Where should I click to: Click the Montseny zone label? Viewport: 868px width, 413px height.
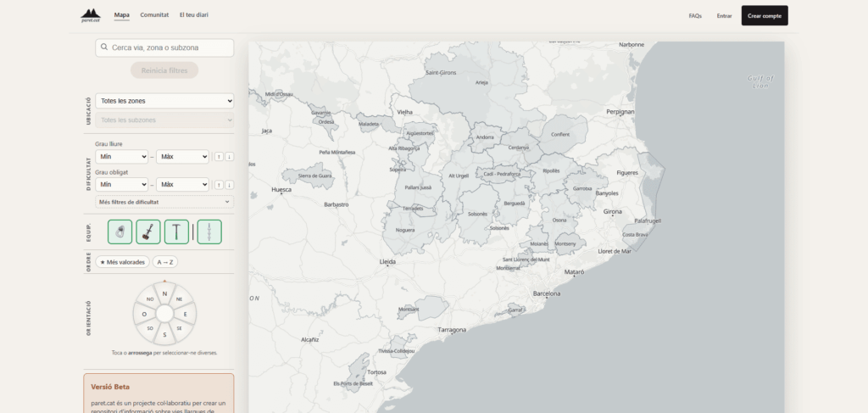click(x=565, y=243)
